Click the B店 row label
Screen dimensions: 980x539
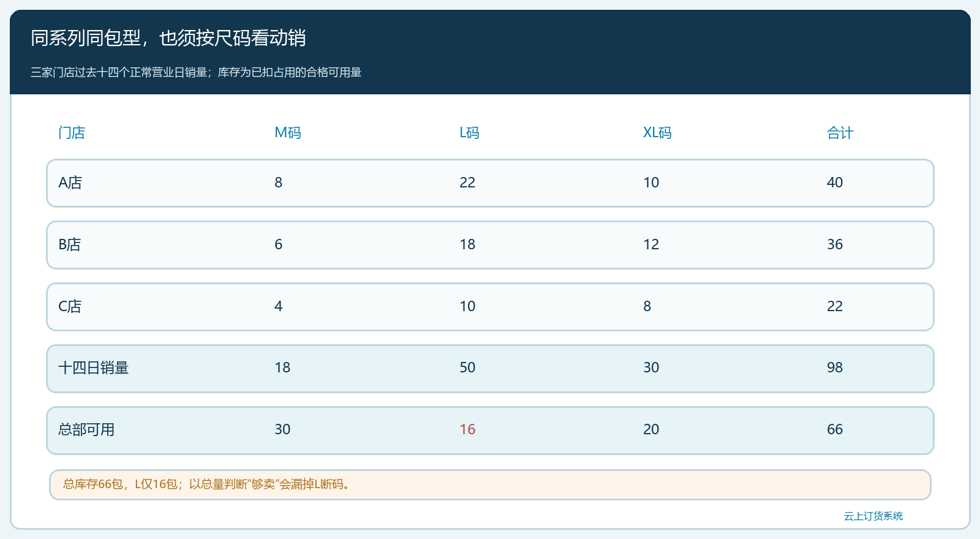pyautogui.click(x=69, y=244)
